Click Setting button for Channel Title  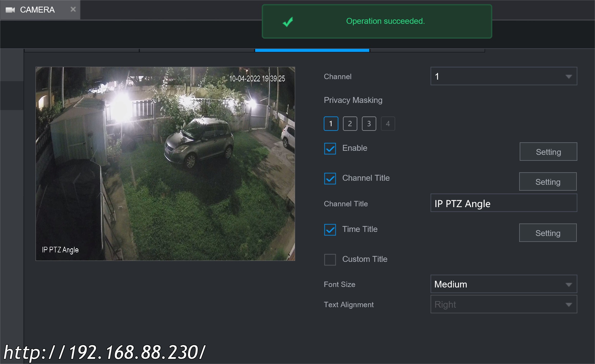coord(548,182)
